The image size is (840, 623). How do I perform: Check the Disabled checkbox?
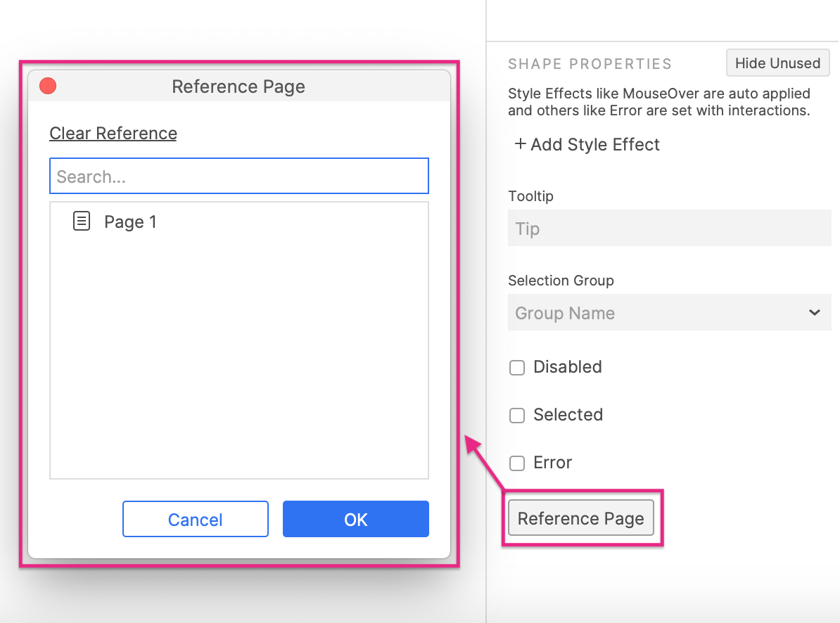point(517,368)
